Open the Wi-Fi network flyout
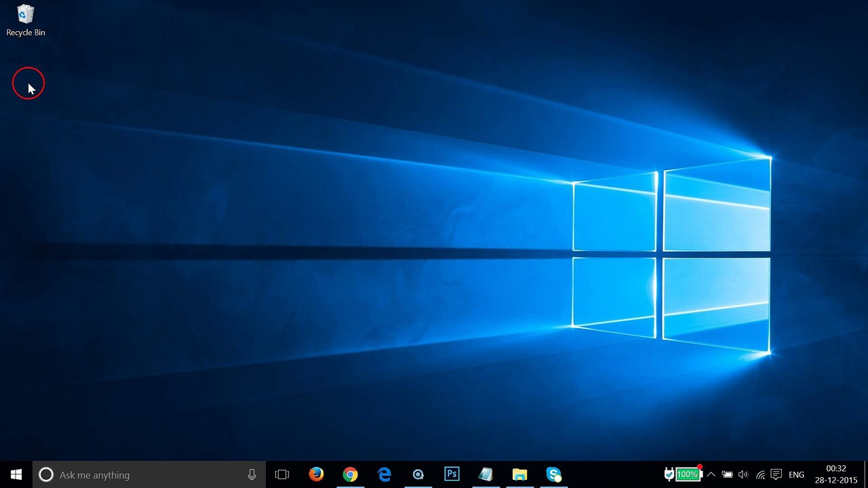This screenshot has width=868, height=488. tap(760, 474)
